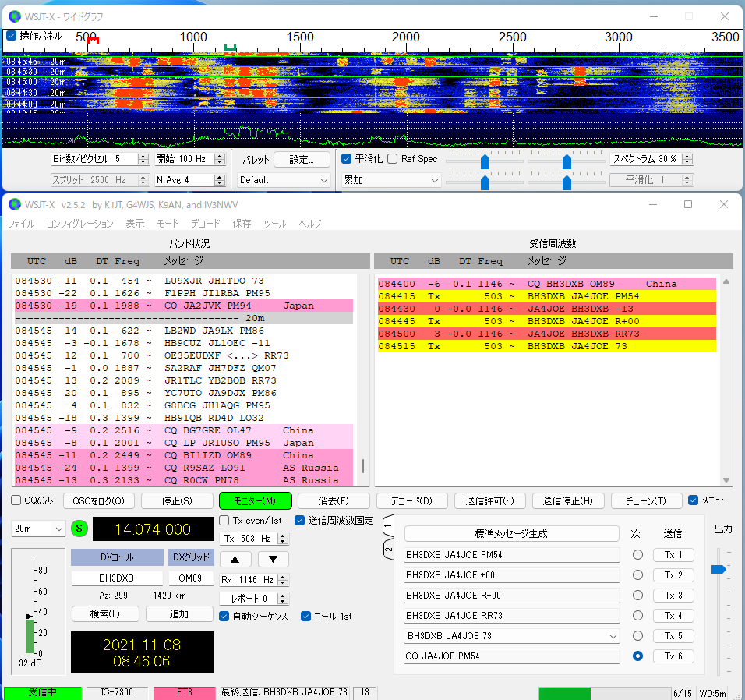The width and height of the screenshot is (745, 700).
Task: Adjust the 出力 power slider
Action: (x=719, y=570)
